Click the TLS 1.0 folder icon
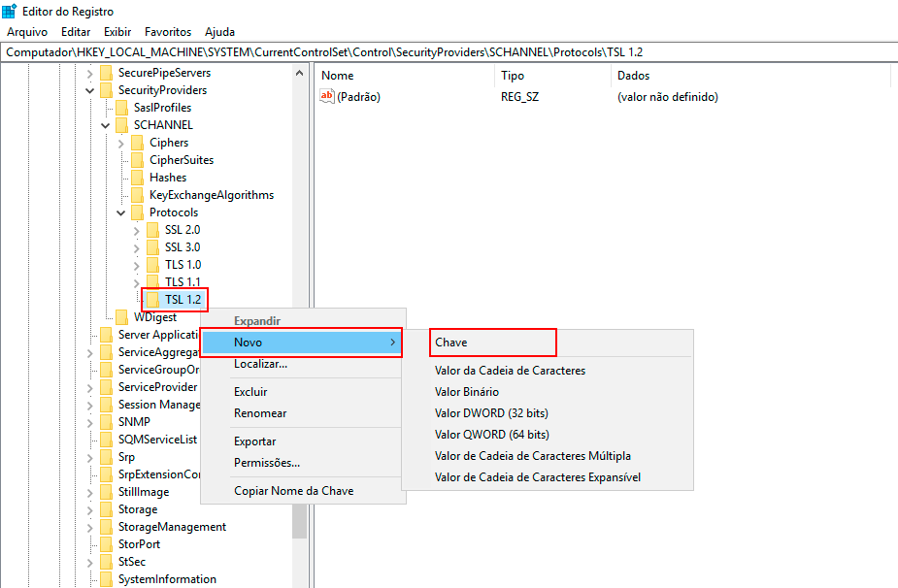Image resolution: width=898 pixels, height=588 pixels. click(x=153, y=265)
